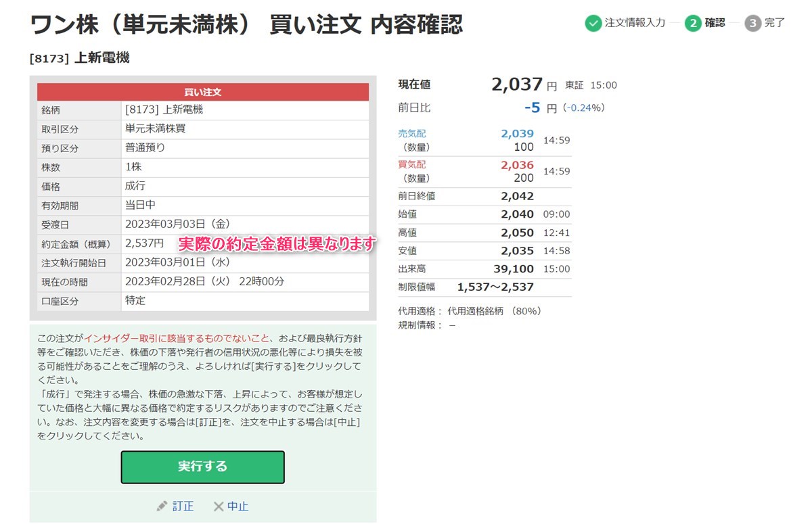
Task: Click the 約定金額（概算） row label
Action: (x=75, y=243)
